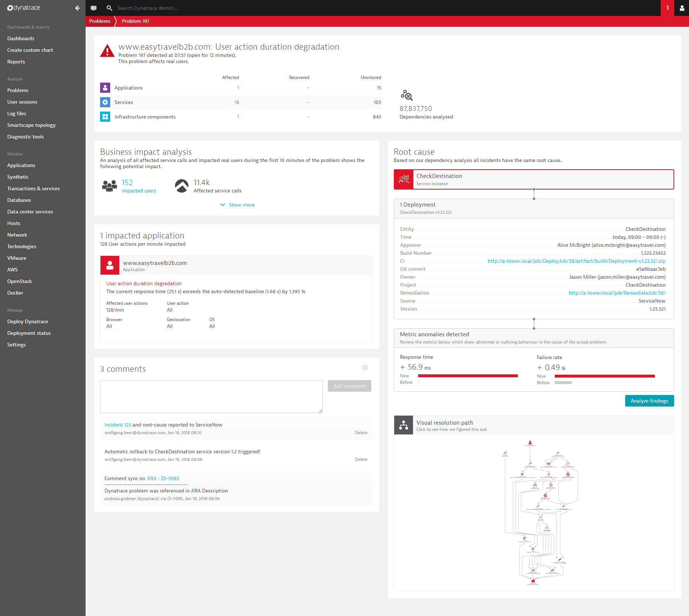Click the impacted users group icon
This screenshot has height=616, width=689.
109,186
